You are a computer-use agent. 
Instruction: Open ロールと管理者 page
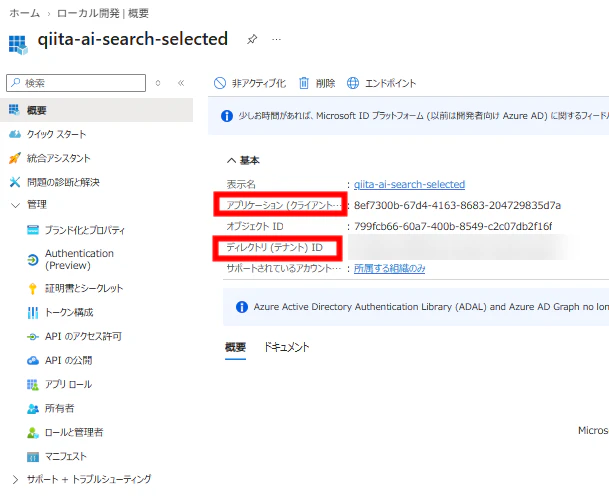point(74,433)
